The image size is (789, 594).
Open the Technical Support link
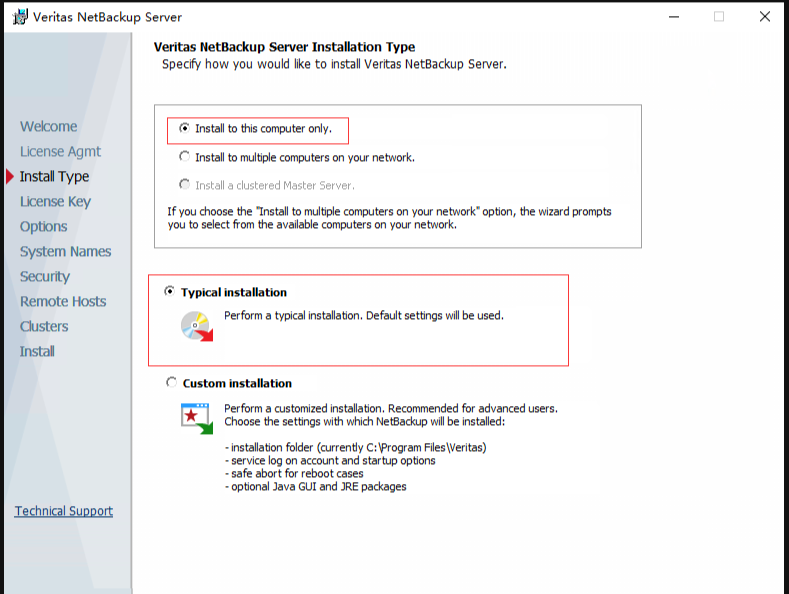tap(64, 511)
